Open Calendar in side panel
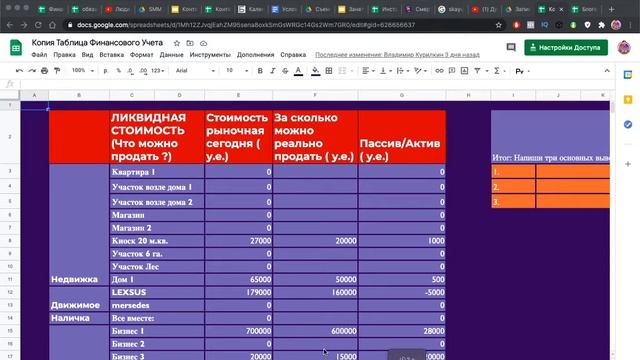The image size is (640, 360). [x=628, y=75]
